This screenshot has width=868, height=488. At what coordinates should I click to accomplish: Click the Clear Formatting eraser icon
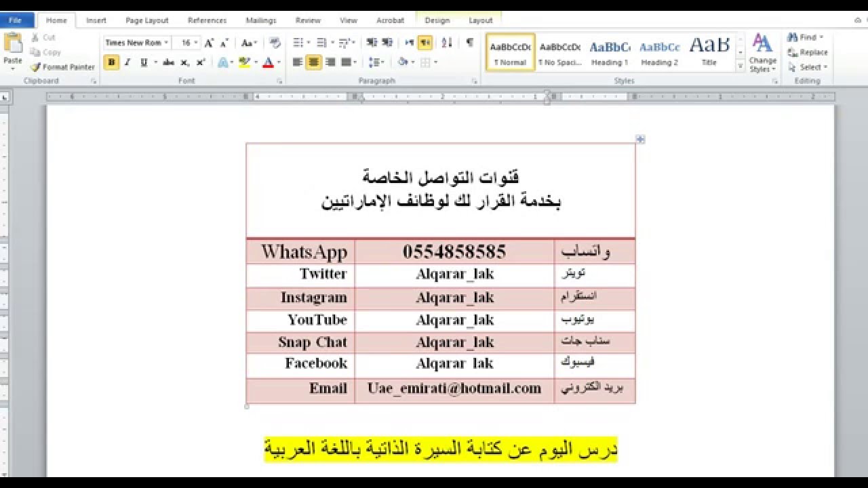coord(275,43)
